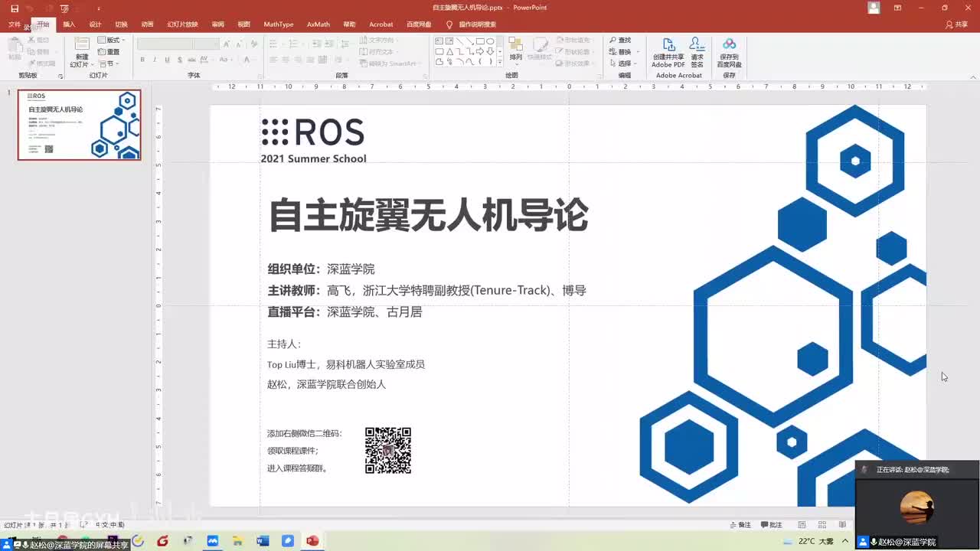
Task: Click the Quick Styles icon
Action: 540,50
